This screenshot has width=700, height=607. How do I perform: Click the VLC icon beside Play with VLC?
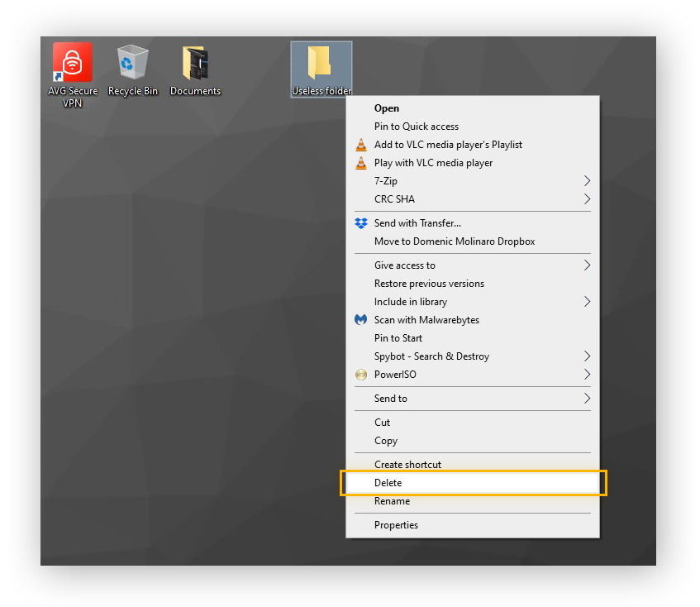(361, 163)
